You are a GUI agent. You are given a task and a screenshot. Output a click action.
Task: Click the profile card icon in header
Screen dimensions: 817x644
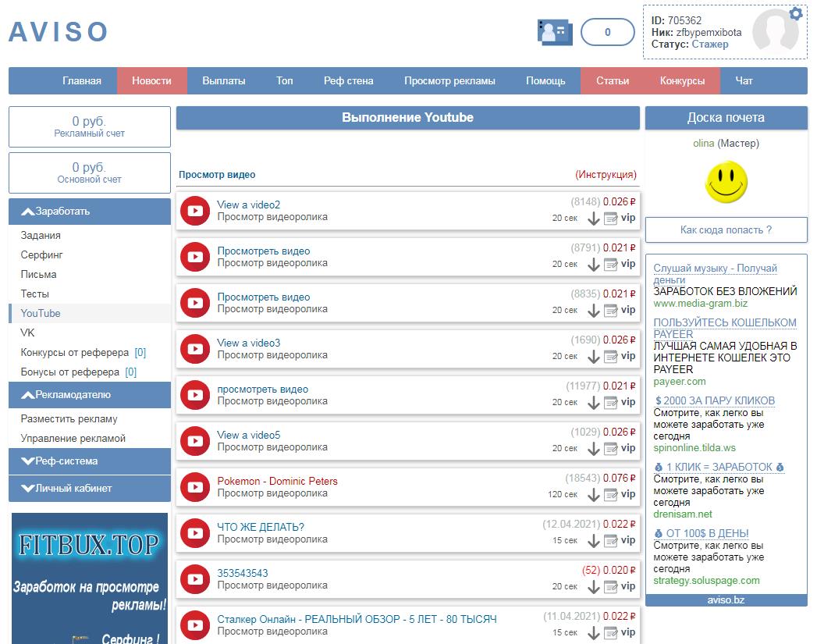(x=555, y=32)
